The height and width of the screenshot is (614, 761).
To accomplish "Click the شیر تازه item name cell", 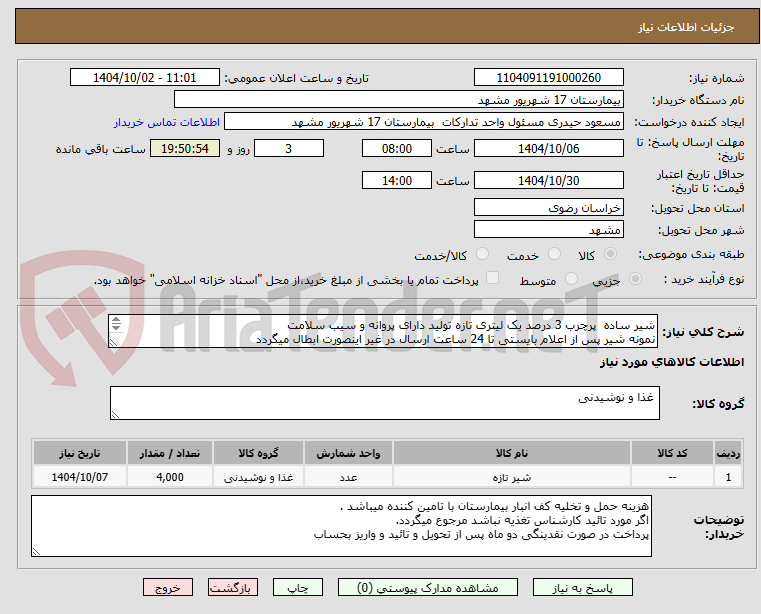I will [x=512, y=477].
